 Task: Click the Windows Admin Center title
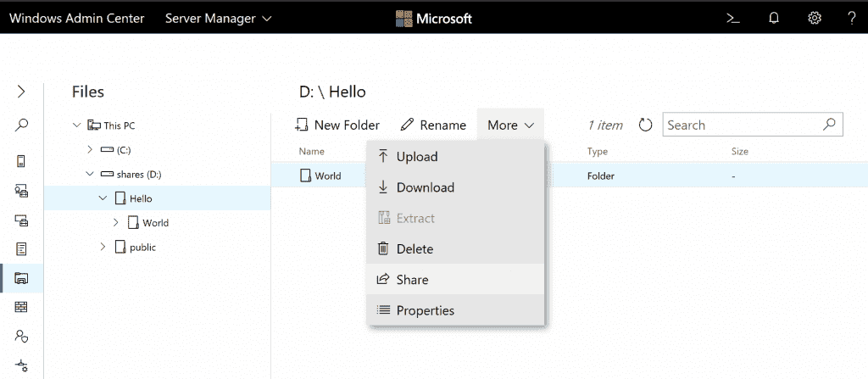coord(77,19)
